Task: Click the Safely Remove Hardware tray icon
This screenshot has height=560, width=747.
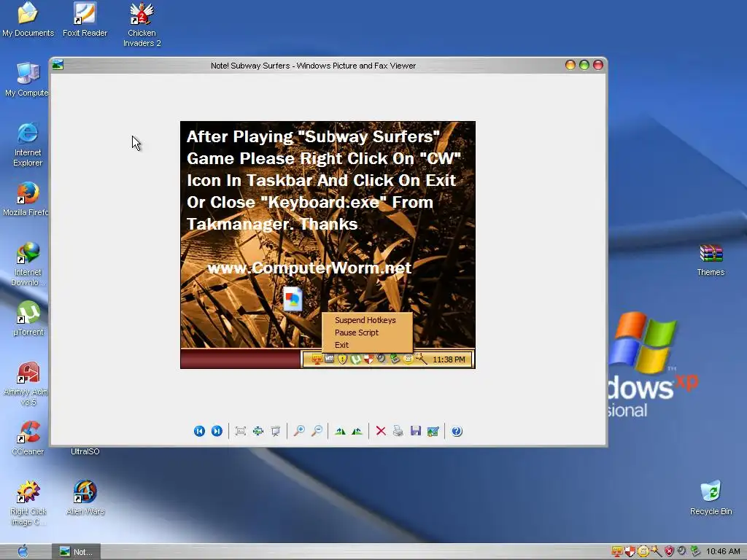Action: coord(695,551)
